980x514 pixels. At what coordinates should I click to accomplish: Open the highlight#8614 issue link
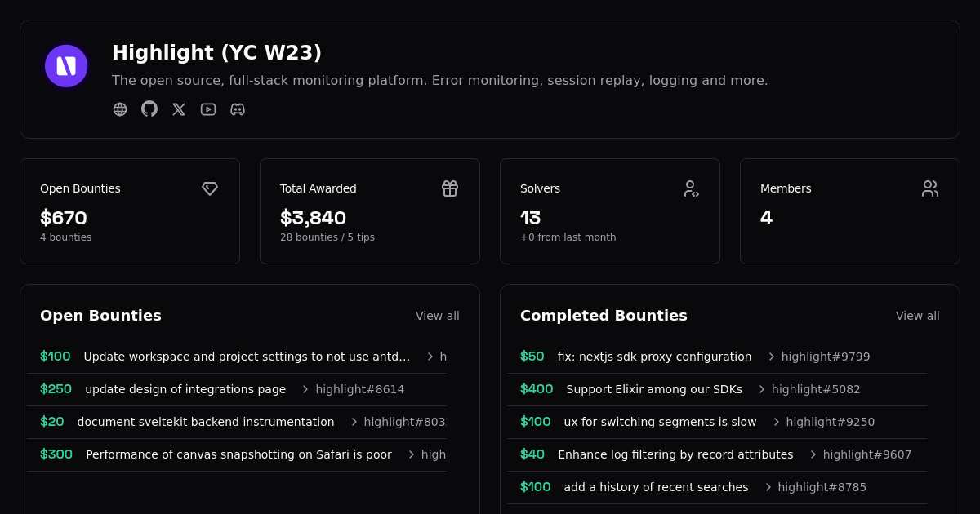tap(360, 389)
